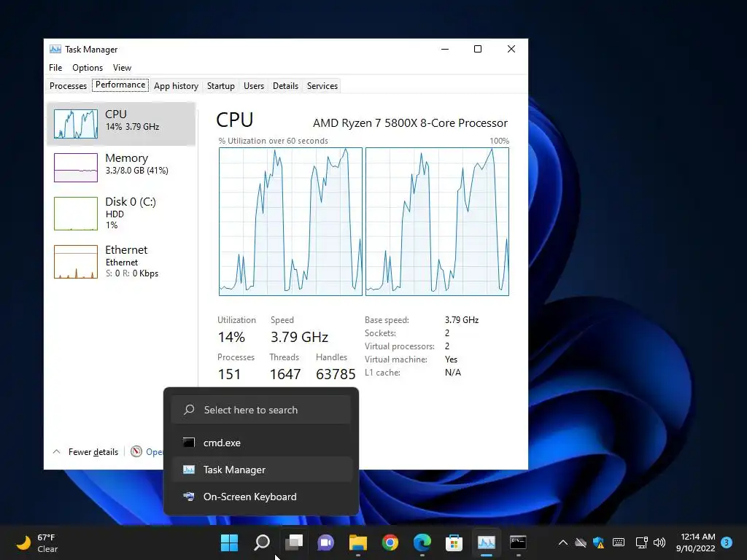
Task: Open the Options menu
Action: pos(88,68)
